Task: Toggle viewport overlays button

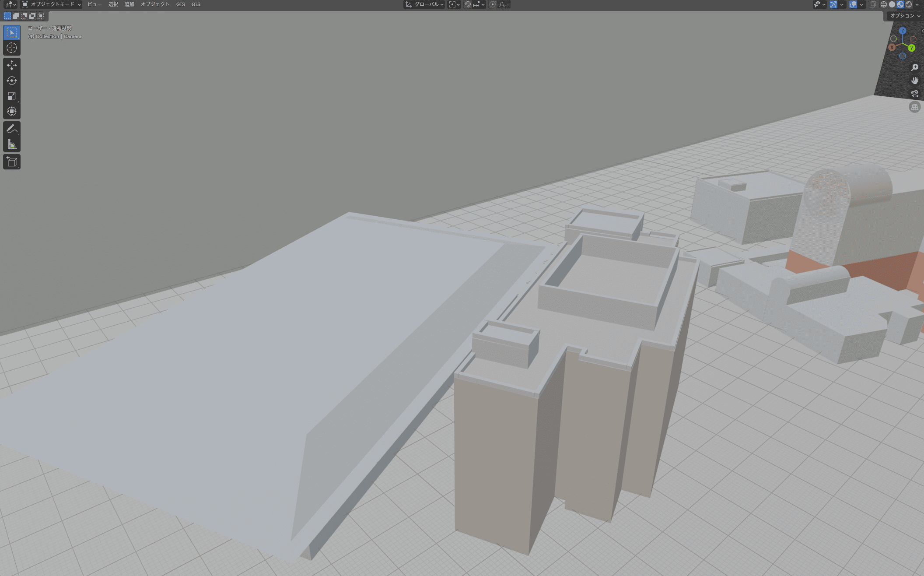Action: pyautogui.click(x=853, y=4)
